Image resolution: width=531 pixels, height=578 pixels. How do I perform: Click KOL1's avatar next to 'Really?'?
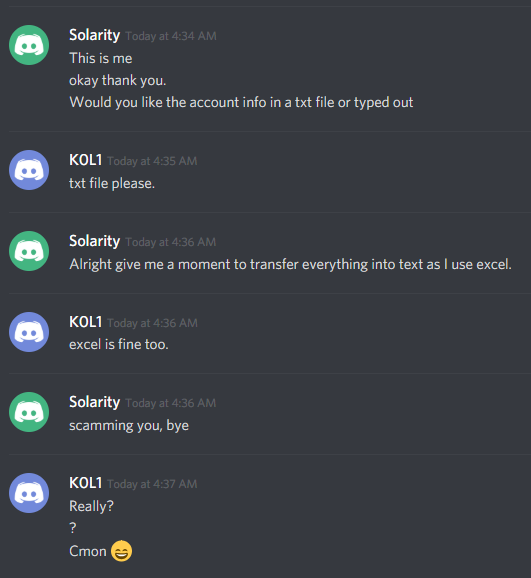click(29, 493)
